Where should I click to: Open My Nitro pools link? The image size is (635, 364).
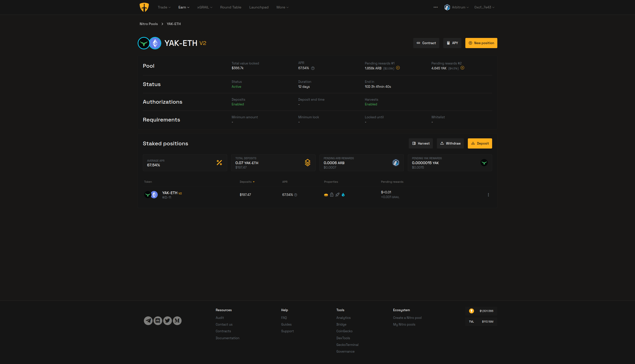[404, 325]
